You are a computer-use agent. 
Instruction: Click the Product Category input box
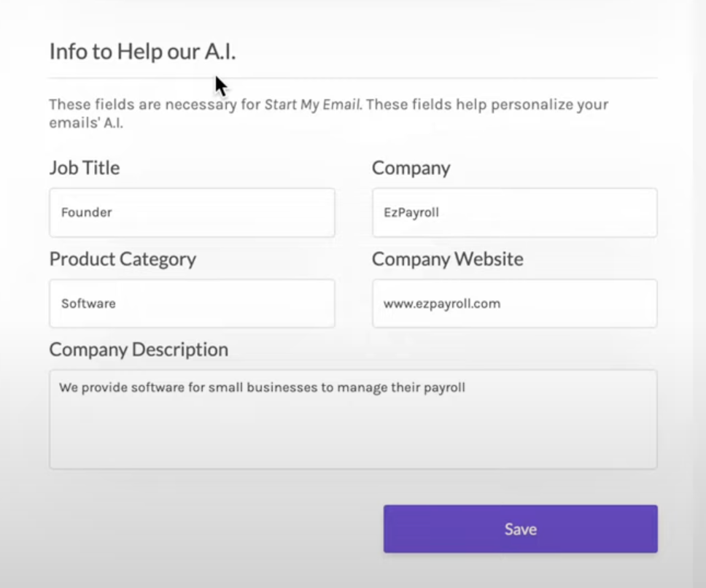coord(192,303)
